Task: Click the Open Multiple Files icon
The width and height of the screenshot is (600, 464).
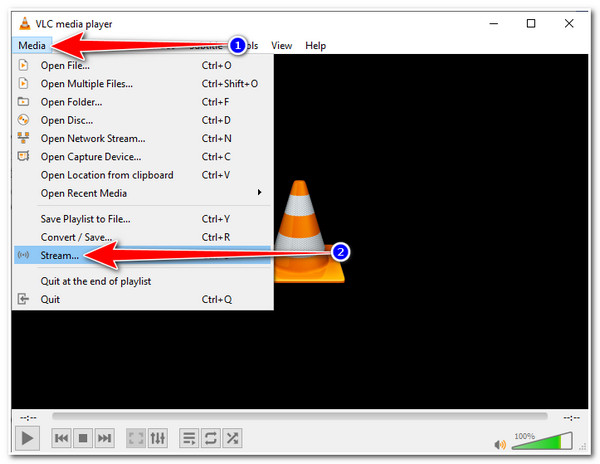Action: click(23, 83)
